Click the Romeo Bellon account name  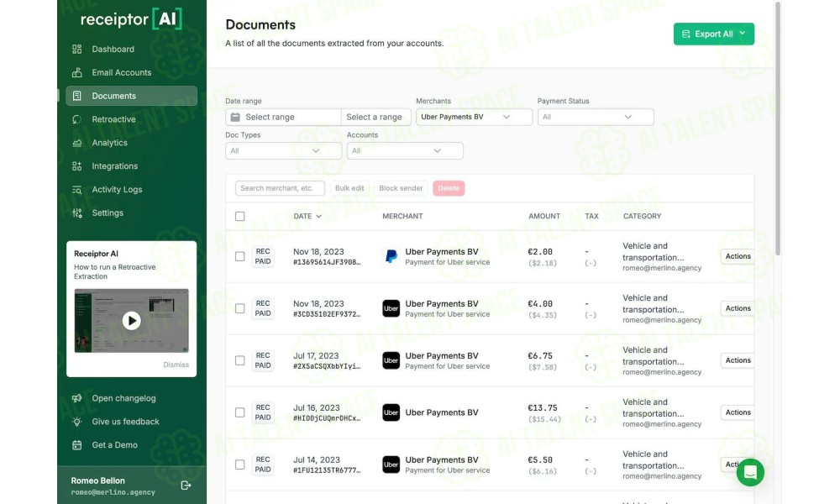97,481
